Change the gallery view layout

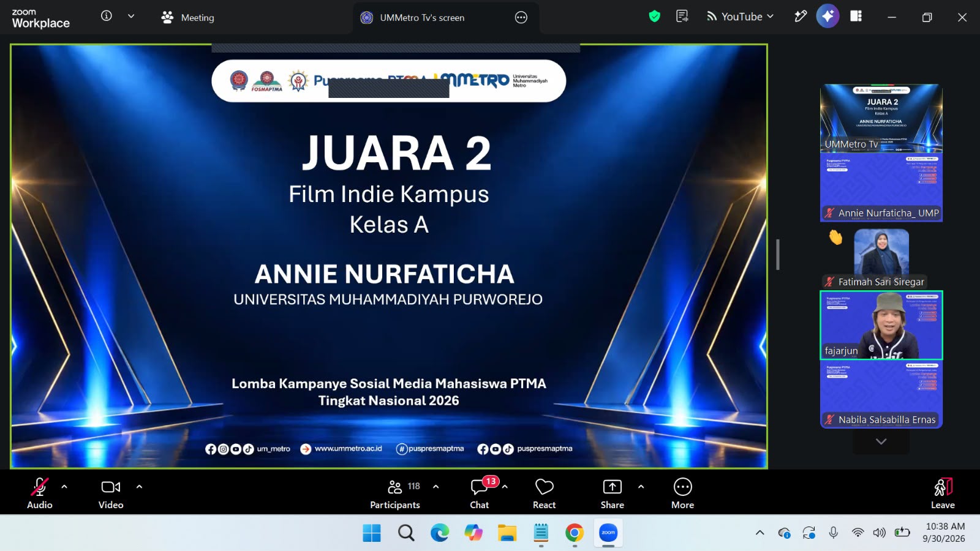[x=856, y=17]
